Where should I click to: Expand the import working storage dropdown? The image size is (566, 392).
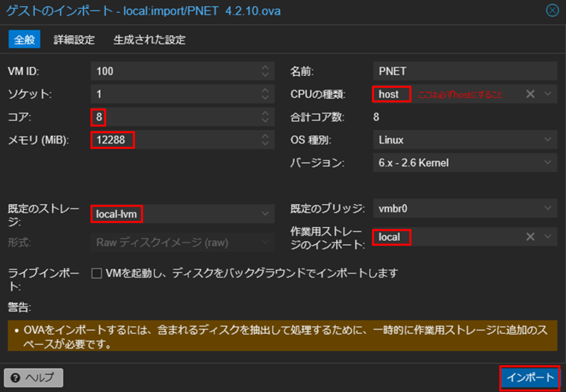[548, 237]
